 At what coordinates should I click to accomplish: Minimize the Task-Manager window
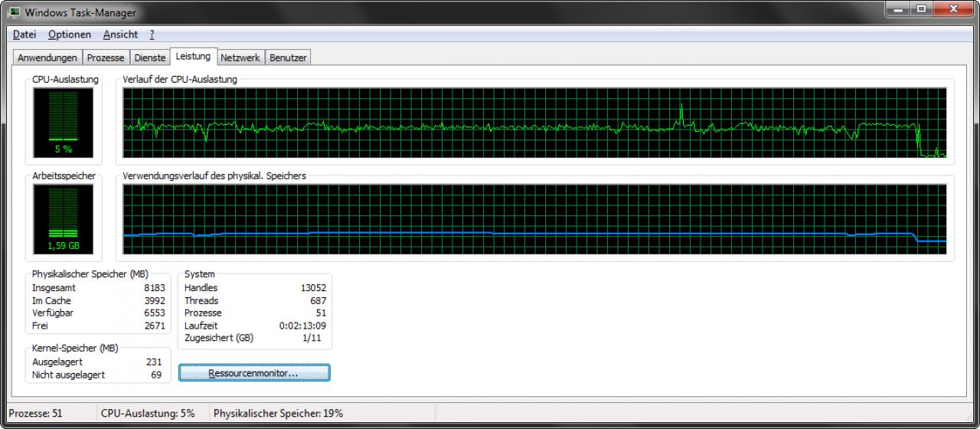point(898,8)
